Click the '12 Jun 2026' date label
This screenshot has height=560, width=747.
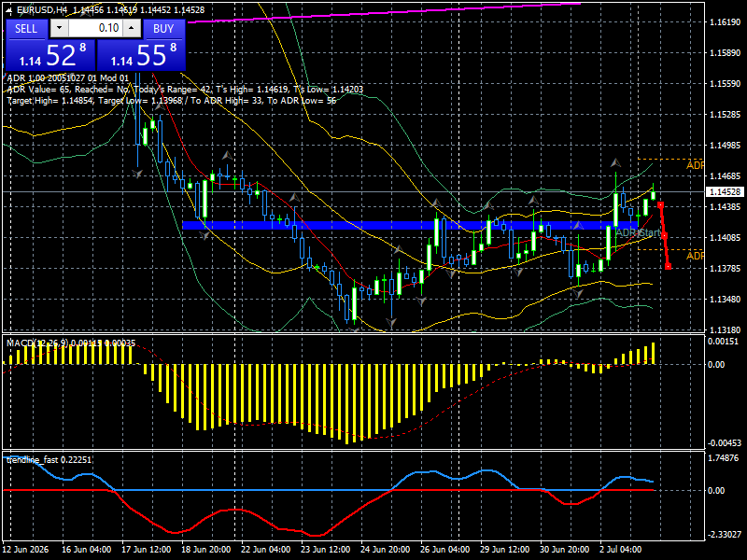coord(26,550)
